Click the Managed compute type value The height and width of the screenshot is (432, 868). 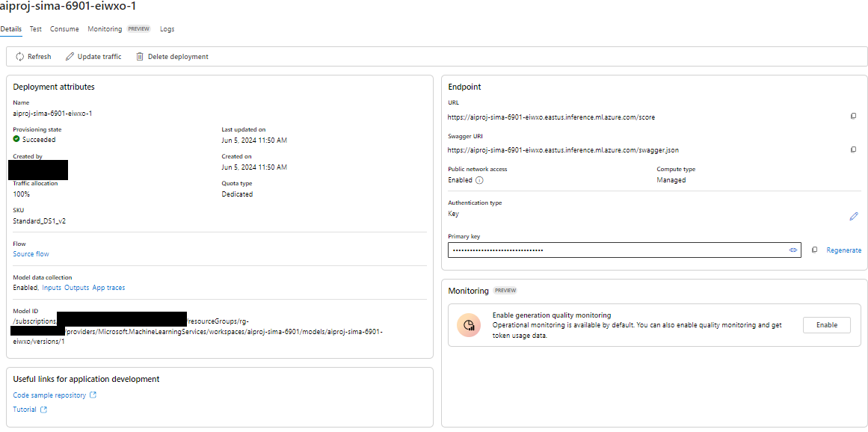pyautogui.click(x=671, y=180)
